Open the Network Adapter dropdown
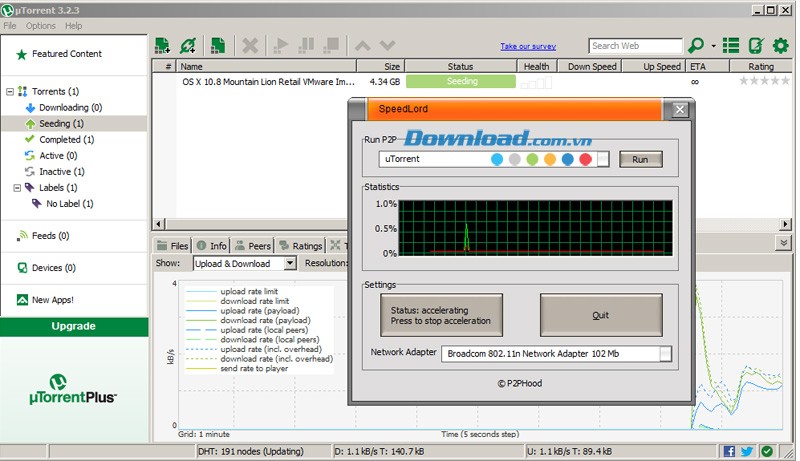Screen dimensions: 800x461 click(x=665, y=354)
